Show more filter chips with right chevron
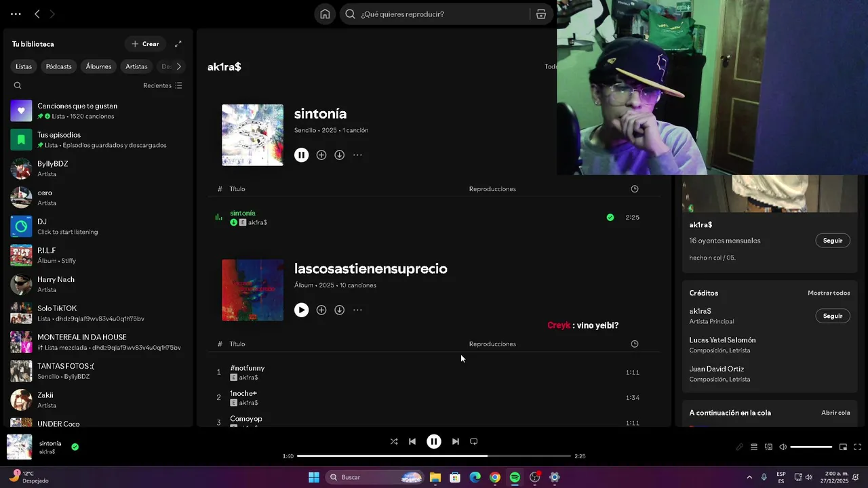 [x=179, y=66]
